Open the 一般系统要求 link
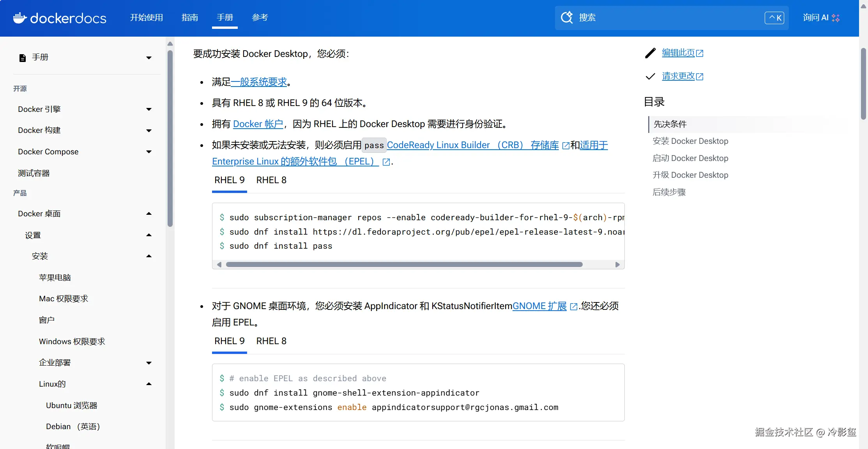Image resolution: width=868 pixels, height=449 pixels. point(259,82)
